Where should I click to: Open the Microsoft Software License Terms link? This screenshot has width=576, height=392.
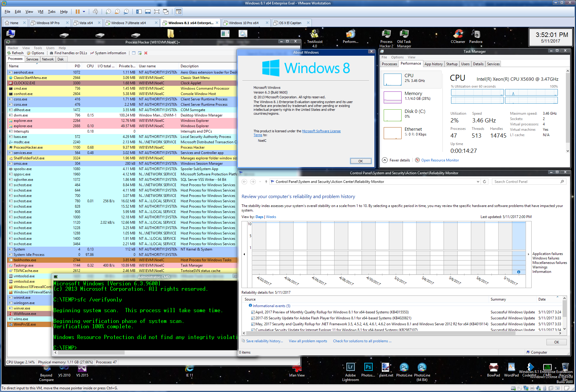(x=321, y=131)
